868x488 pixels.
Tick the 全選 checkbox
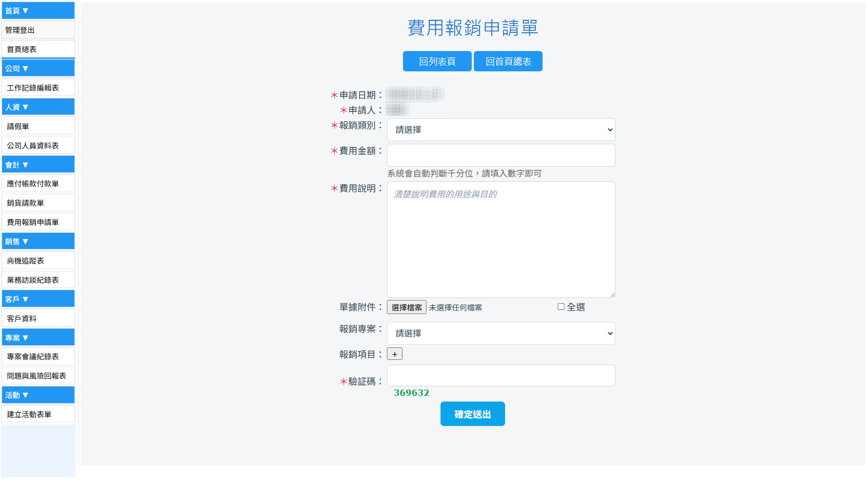click(561, 307)
